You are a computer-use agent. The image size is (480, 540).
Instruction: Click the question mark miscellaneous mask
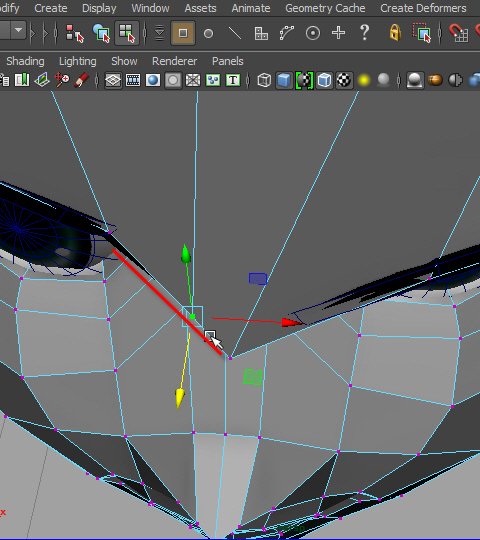coord(364,33)
